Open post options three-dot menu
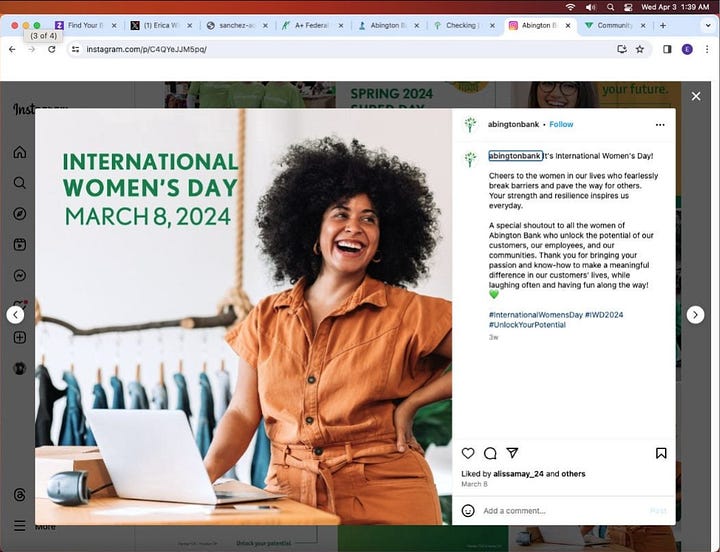 660,125
